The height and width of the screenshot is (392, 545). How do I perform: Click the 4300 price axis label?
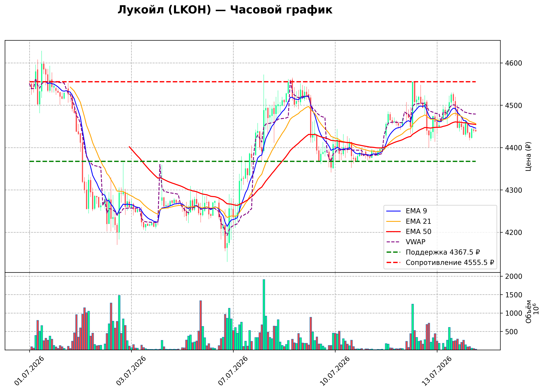pyautogui.click(x=513, y=190)
